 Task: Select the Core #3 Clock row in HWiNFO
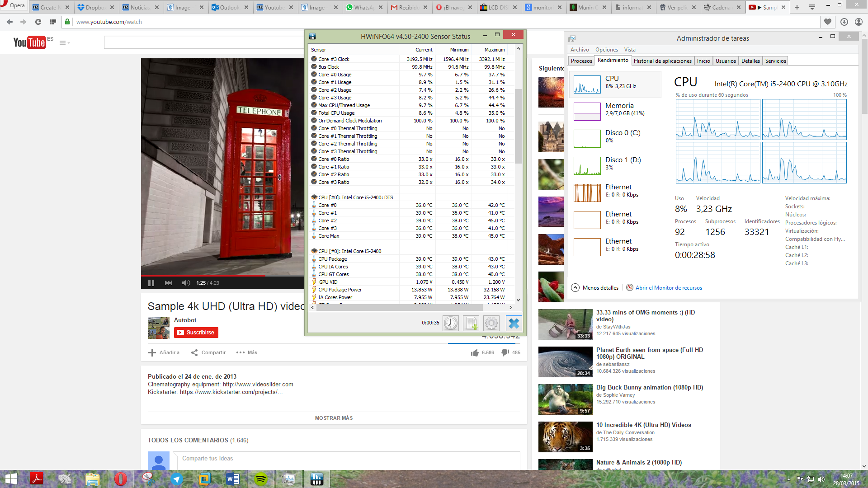(x=411, y=59)
